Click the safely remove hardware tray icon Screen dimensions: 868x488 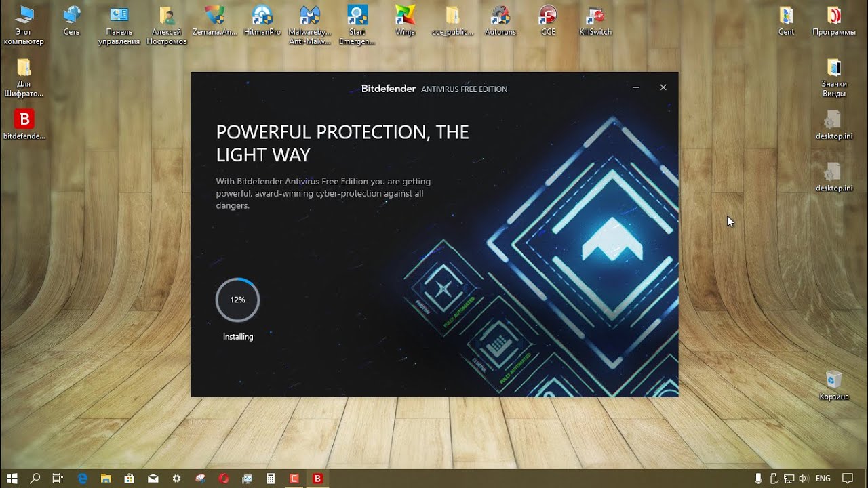point(774,479)
